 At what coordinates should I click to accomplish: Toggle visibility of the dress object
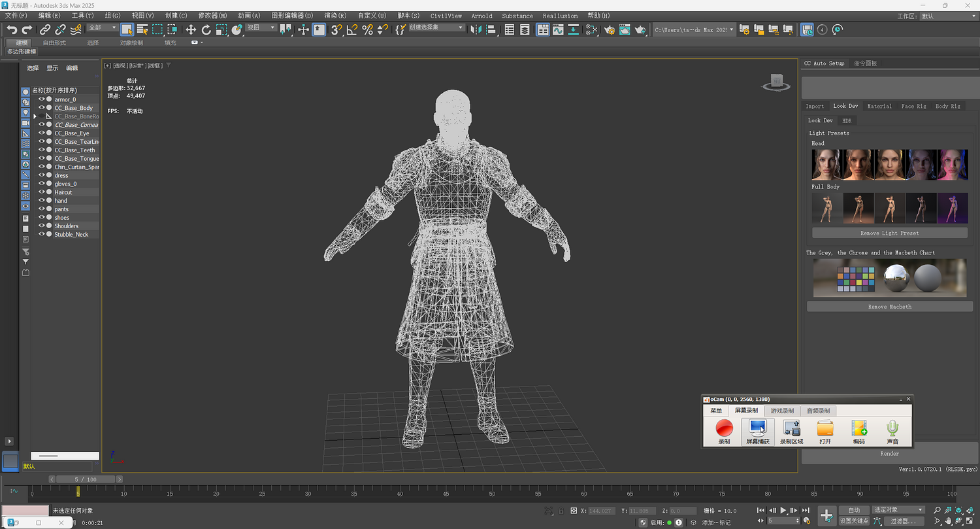coord(42,175)
